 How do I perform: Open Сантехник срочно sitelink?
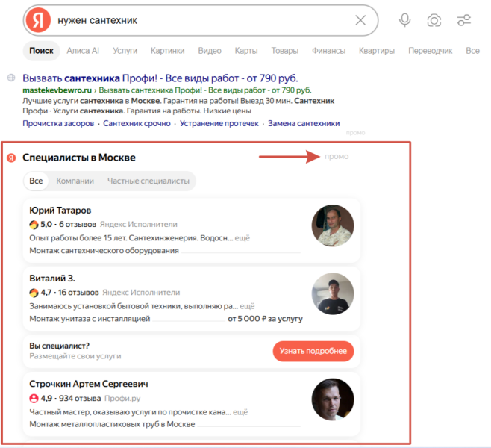137,123
